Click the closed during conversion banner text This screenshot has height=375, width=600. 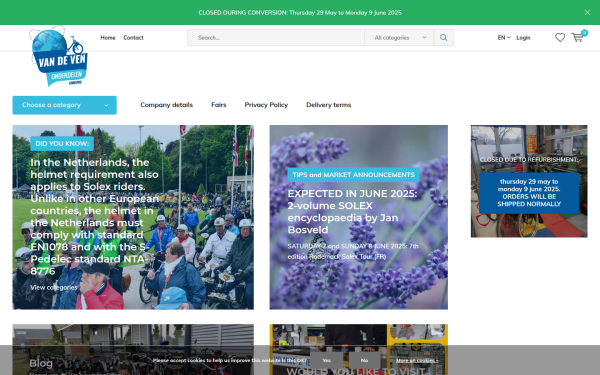pyautogui.click(x=300, y=13)
